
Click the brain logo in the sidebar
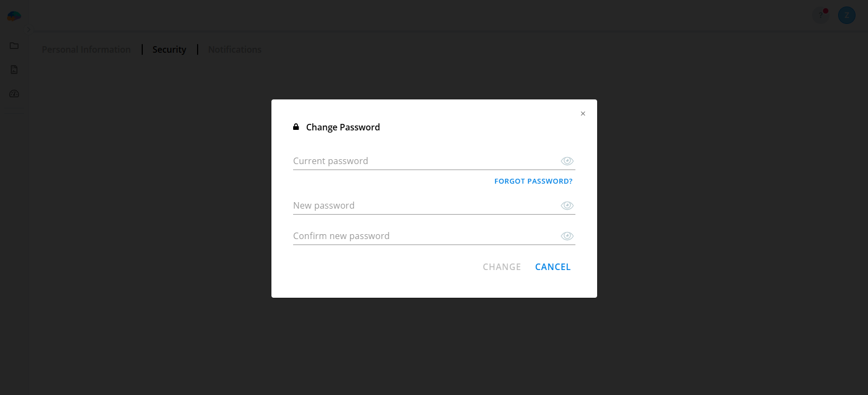pos(14,16)
